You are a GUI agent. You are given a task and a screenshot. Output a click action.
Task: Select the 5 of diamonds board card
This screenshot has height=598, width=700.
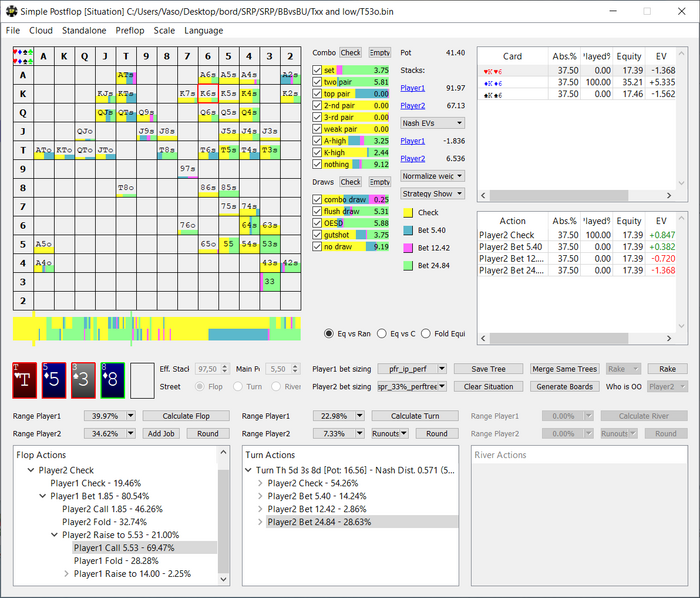[53, 380]
